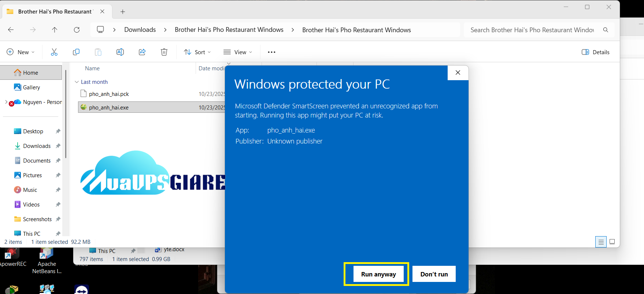644x294 pixels.
Task: Open the View dropdown menu
Action: click(238, 52)
